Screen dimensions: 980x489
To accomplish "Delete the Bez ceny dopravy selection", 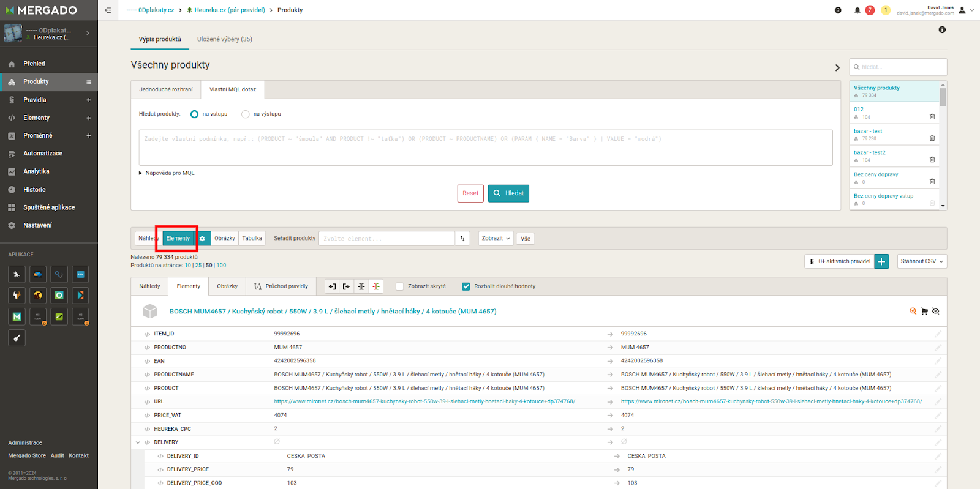I will [932, 181].
